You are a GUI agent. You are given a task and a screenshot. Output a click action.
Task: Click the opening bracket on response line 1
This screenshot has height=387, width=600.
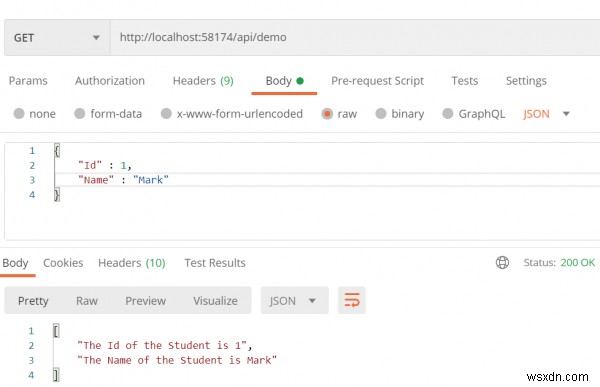pyautogui.click(x=56, y=331)
